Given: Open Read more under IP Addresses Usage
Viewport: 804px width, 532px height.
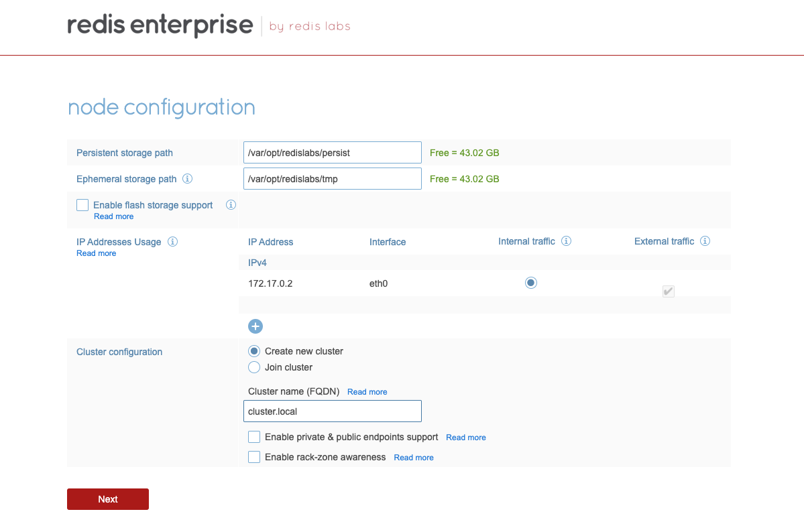Looking at the screenshot, I should [96, 253].
